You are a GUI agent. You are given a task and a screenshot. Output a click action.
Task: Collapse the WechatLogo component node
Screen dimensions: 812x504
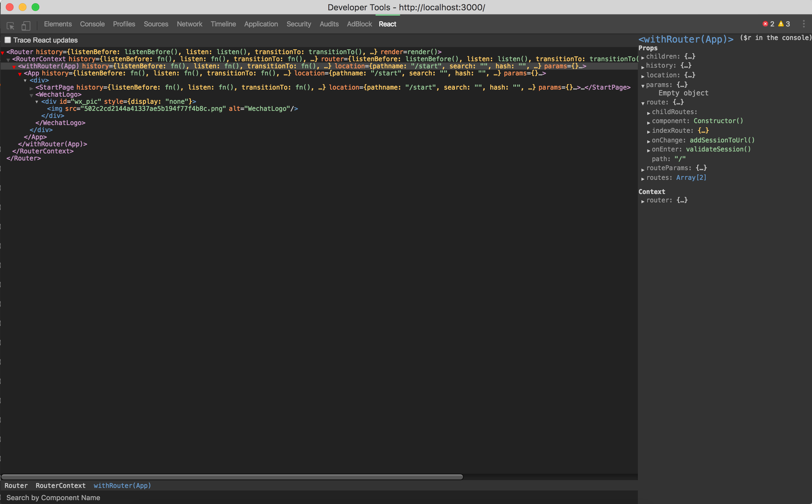pos(31,95)
